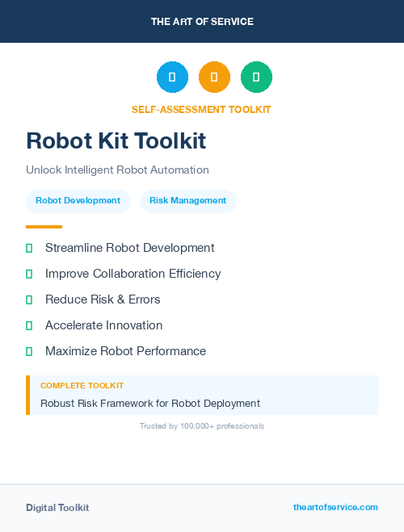Click the orange circle icon
The image size is (404, 532).
tap(214, 77)
